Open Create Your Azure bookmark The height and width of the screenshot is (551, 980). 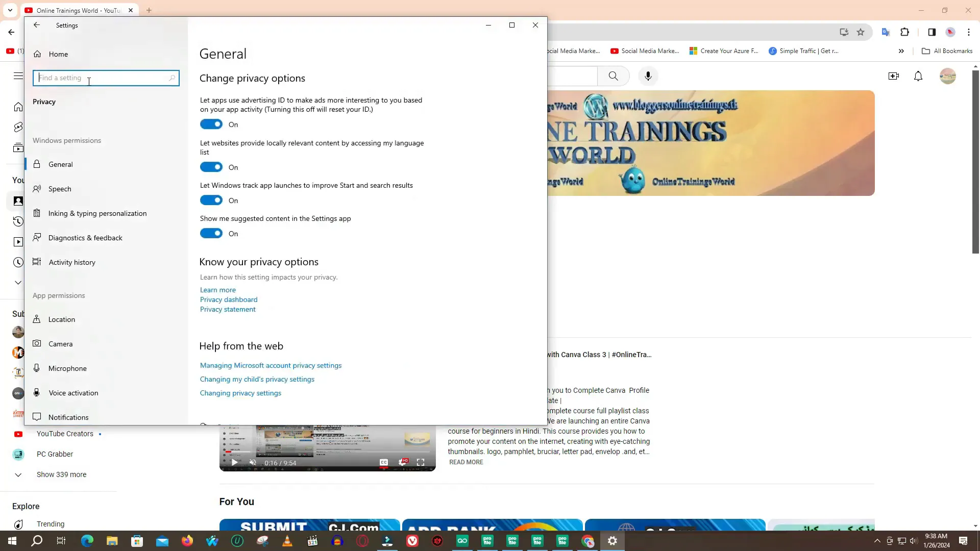[724, 51]
